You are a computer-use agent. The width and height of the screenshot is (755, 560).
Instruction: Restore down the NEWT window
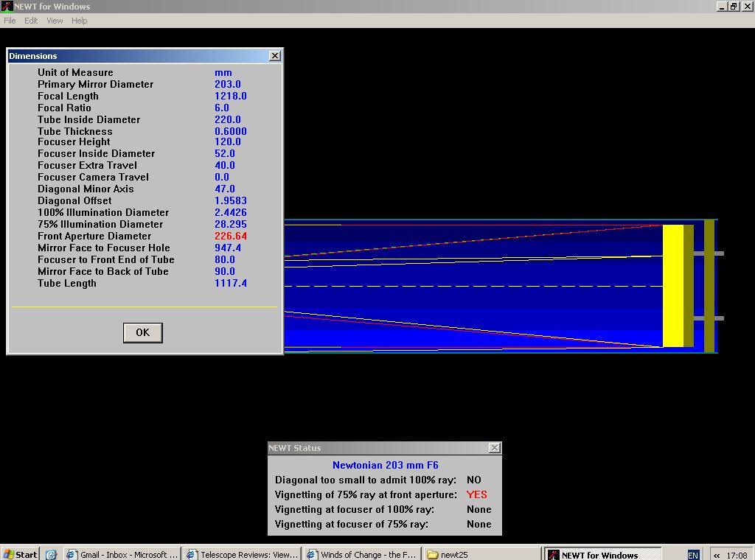coord(734,6)
